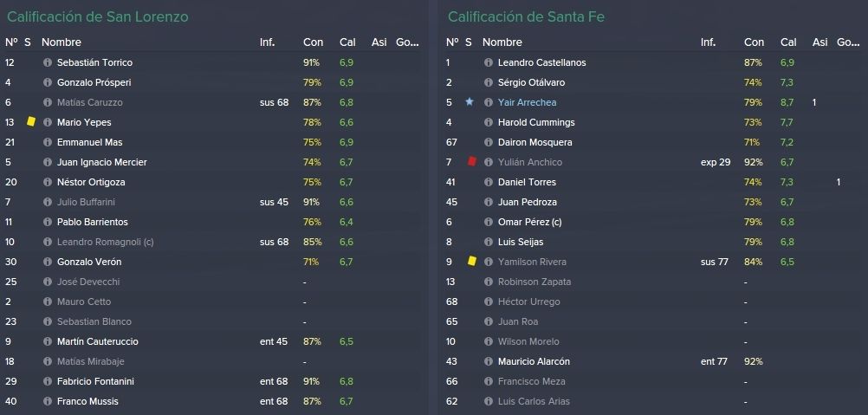
Task: Sort San Lorenzo players by Nombre header
Action: [x=62, y=42]
